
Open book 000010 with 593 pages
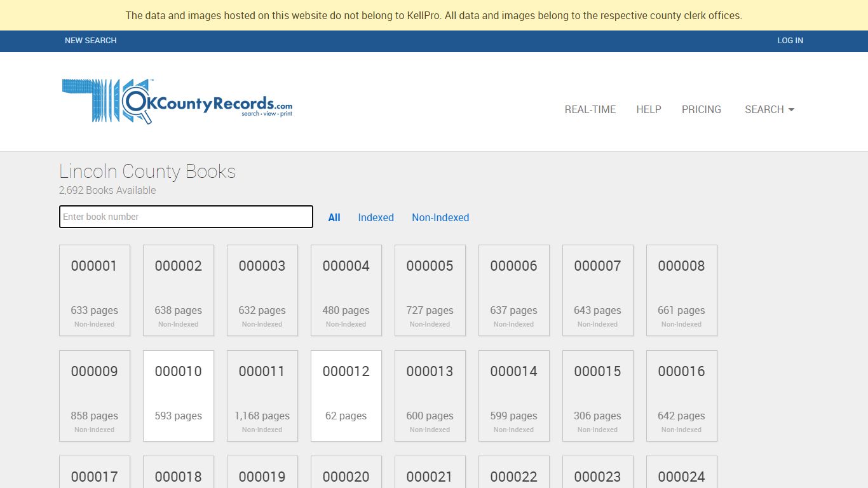pyautogui.click(x=179, y=396)
